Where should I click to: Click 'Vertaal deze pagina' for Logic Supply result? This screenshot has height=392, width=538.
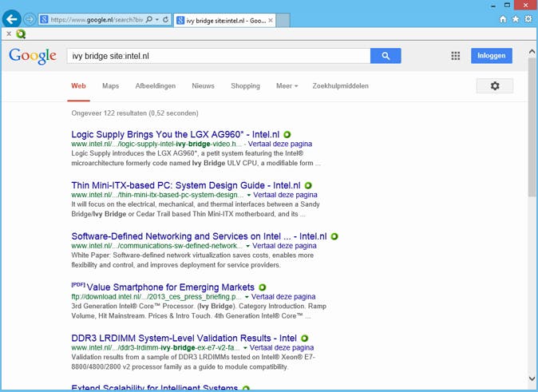pyautogui.click(x=280, y=144)
